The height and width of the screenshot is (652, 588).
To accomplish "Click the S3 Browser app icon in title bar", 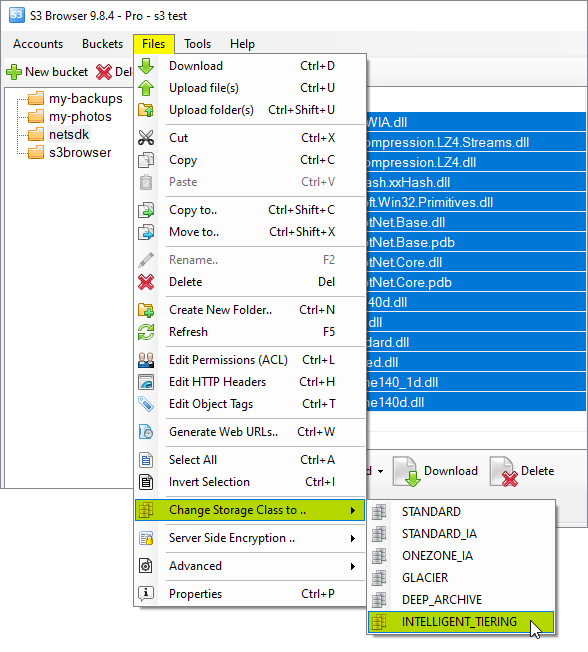I will point(17,15).
